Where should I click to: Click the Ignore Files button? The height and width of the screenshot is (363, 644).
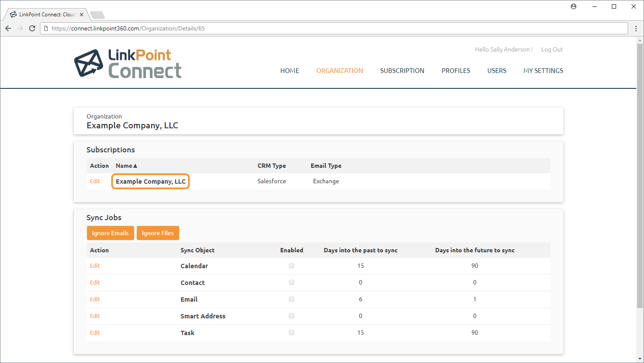coord(158,233)
